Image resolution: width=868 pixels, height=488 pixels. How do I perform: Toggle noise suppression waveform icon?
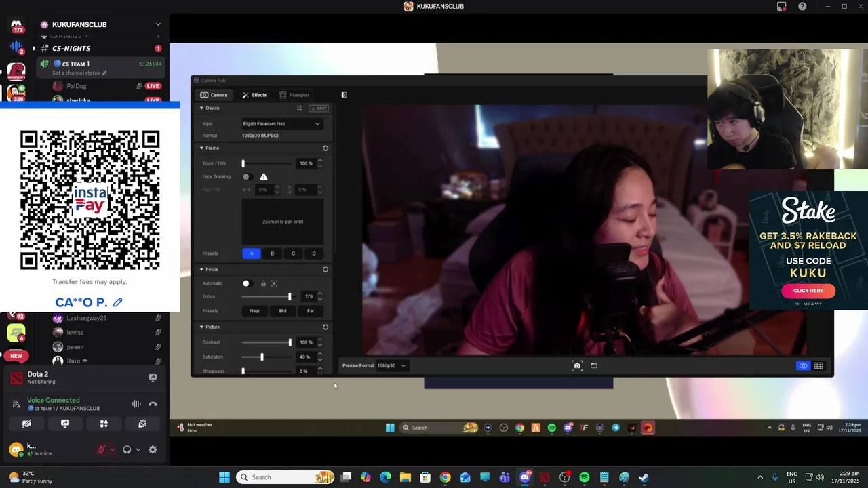point(136,404)
